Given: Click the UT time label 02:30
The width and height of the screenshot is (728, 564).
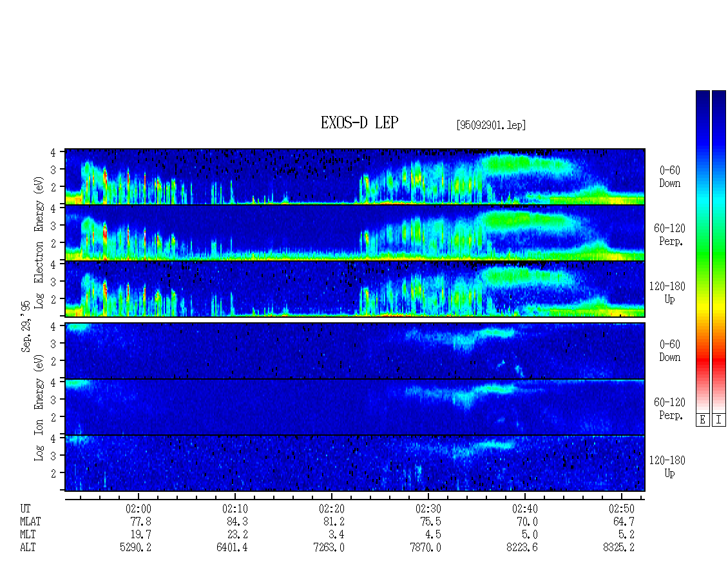Looking at the screenshot, I should point(428,509).
